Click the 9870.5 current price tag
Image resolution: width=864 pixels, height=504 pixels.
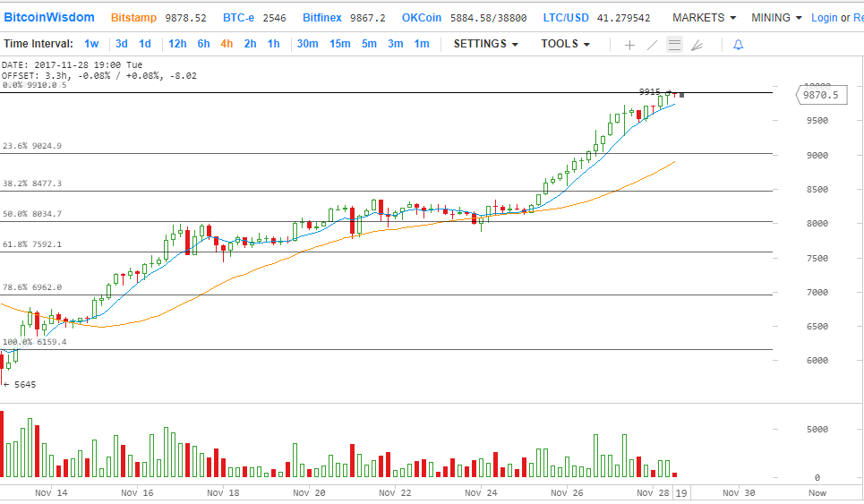[x=820, y=94]
